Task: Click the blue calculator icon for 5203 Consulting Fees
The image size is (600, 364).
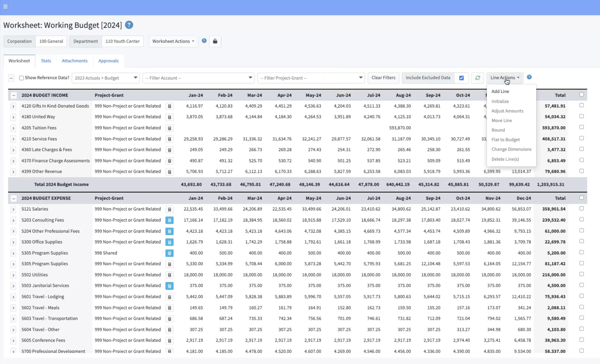Action: tap(169, 220)
